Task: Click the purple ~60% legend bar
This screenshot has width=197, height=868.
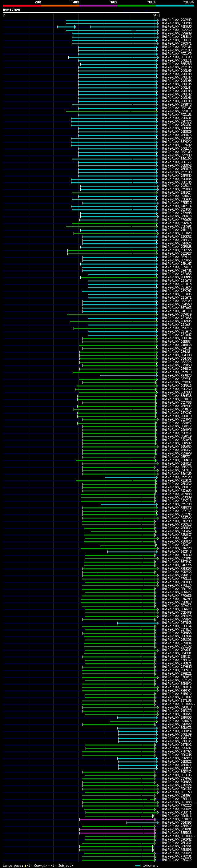Action: pyautogui.click(x=98, y=6)
